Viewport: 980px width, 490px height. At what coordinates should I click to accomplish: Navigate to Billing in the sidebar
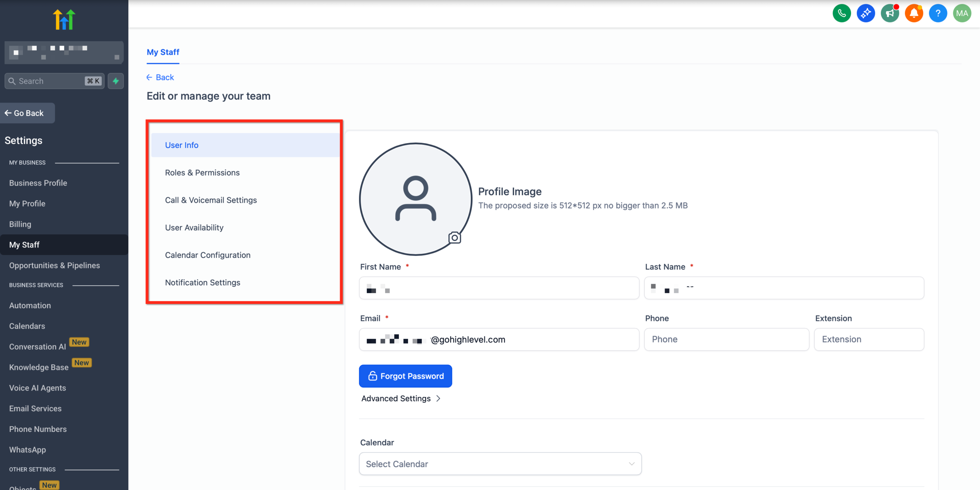point(20,224)
